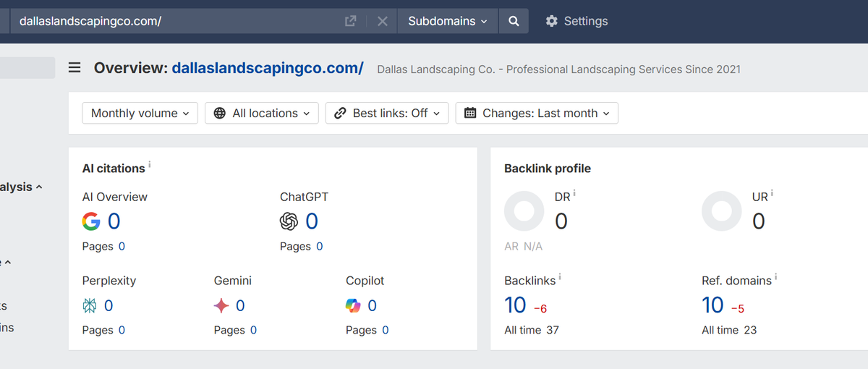
Task: Open the Ref. domains count 10
Action: click(x=712, y=305)
